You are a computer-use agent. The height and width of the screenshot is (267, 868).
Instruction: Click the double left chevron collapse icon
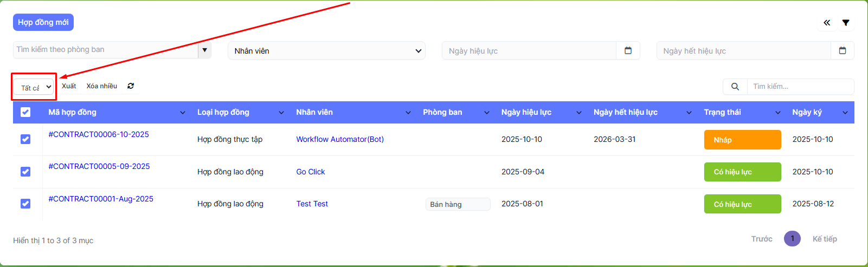pyautogui.click(x=827, y=23)
